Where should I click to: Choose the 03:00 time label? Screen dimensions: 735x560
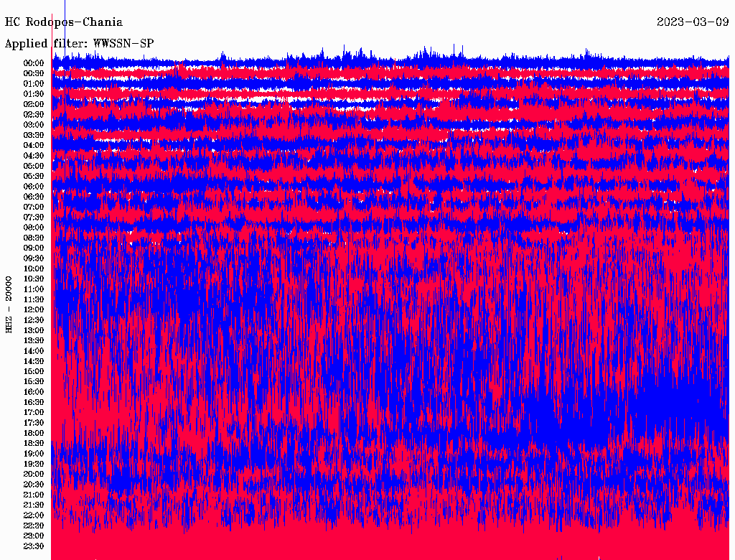click(x=34, y=125)
